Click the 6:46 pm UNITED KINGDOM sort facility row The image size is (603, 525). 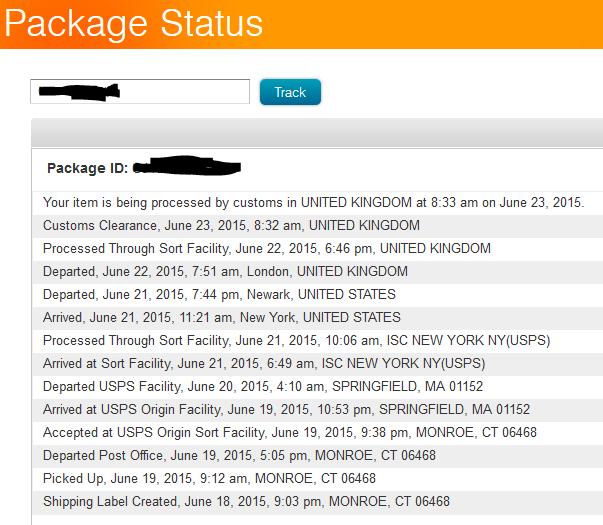pos(267,248)
